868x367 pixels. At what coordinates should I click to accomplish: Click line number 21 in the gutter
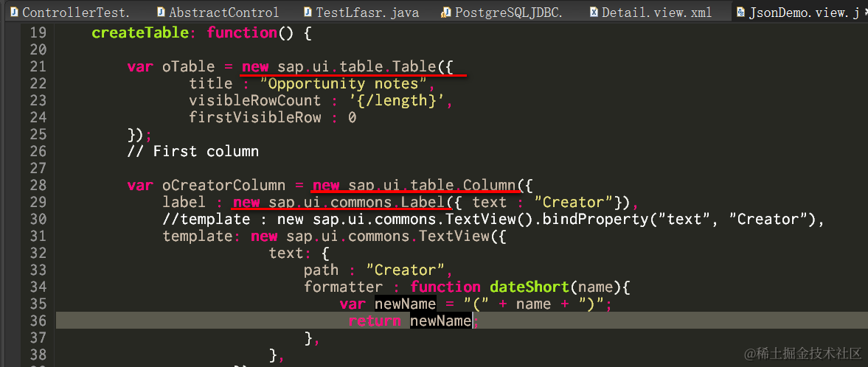38,67
